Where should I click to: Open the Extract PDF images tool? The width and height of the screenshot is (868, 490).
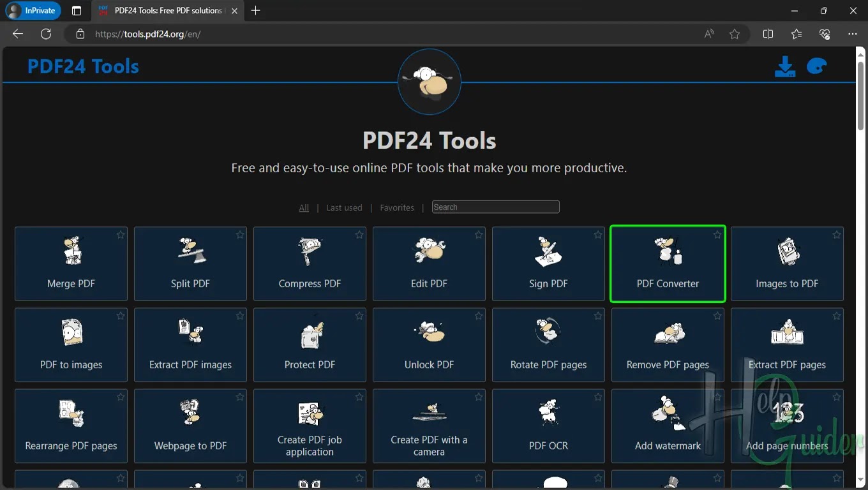pos(190,345)
